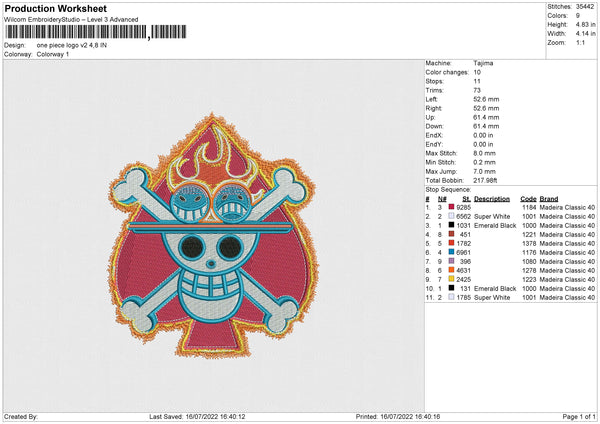600x424 pixels.
Task: Select the 'Created By:' footer label
Action: [x=21, y=416]
